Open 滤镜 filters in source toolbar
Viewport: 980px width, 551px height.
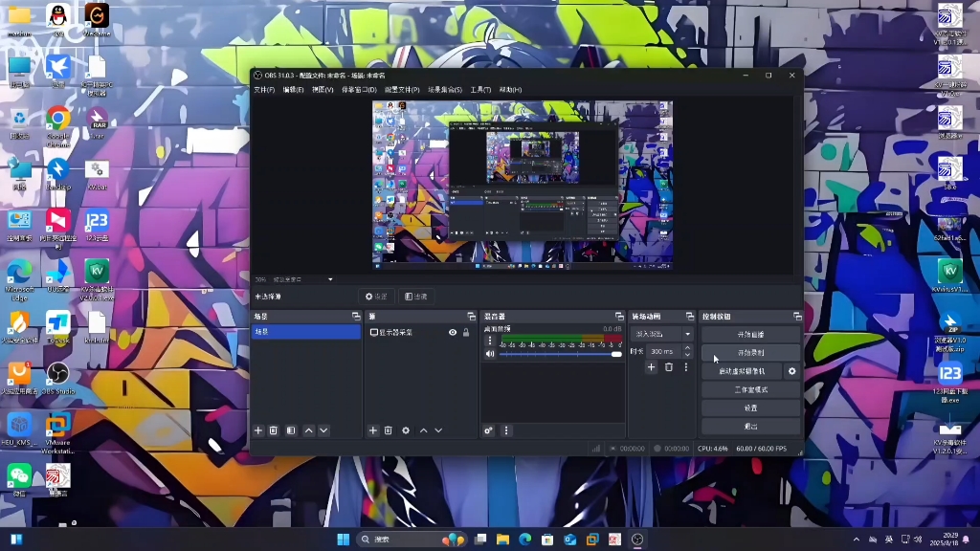[x=416, y=297]
